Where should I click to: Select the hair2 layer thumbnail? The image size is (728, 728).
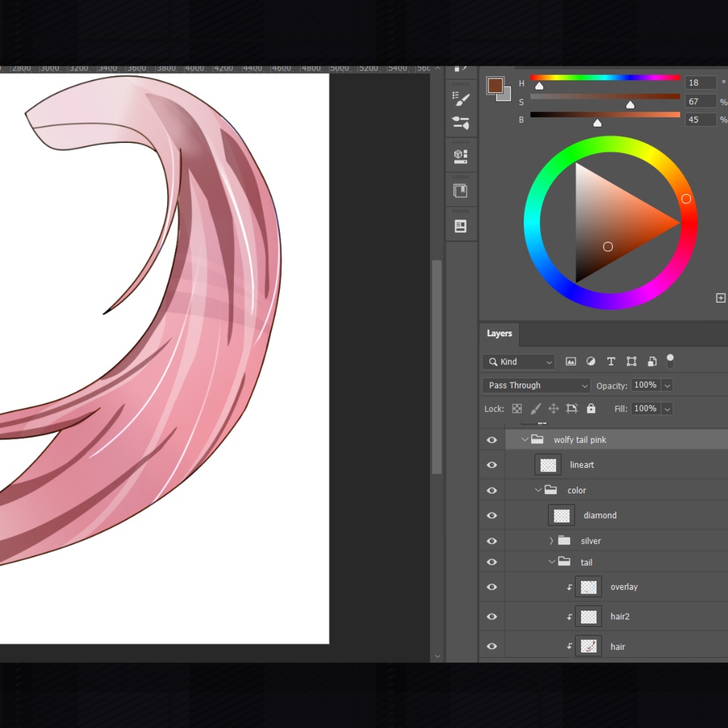(x=588, y=616)
